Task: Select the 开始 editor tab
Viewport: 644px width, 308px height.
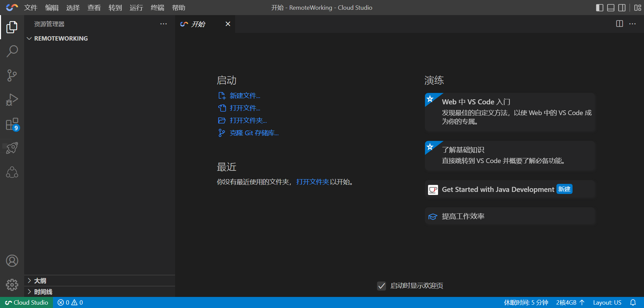Action: [205, 24]
